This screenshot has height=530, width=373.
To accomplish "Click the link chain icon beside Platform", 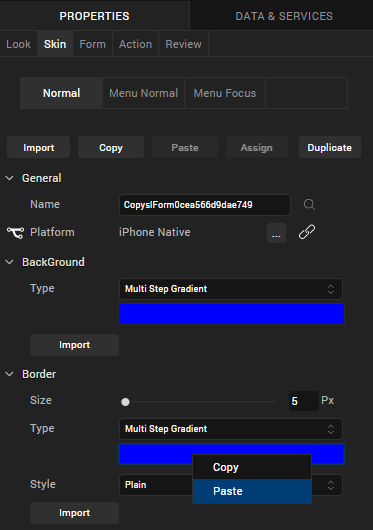I will pos(307,232).
